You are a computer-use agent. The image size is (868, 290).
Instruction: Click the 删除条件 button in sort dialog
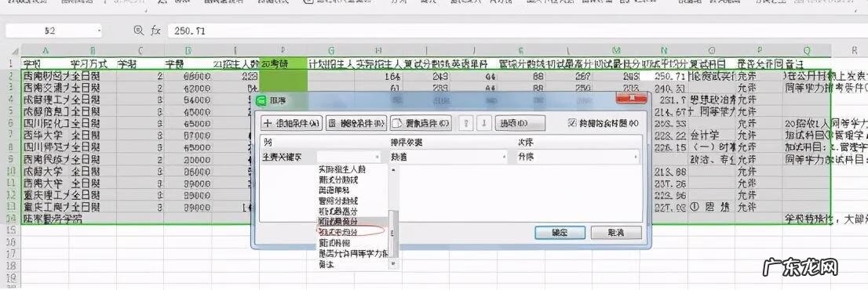click(356, 122)
